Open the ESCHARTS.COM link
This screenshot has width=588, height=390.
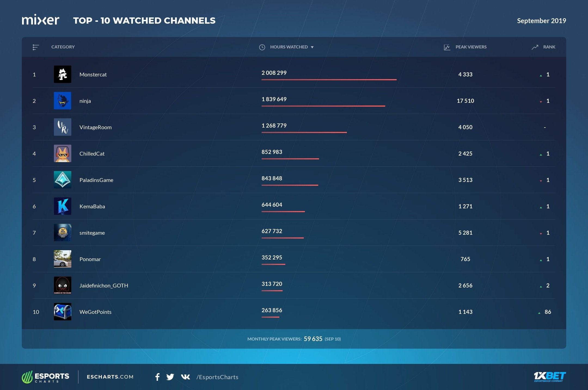click(x=110, y=377)
